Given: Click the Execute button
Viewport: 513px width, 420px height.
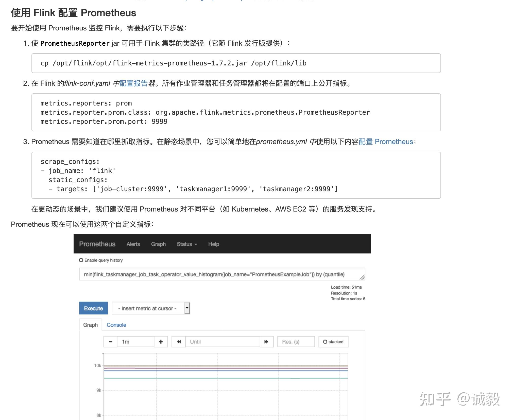Looking at the screenshot, I should [93, 308].
